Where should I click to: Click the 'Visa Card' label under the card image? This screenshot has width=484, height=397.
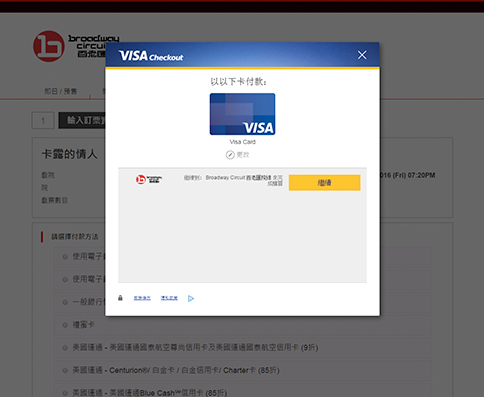pos(242,142)
